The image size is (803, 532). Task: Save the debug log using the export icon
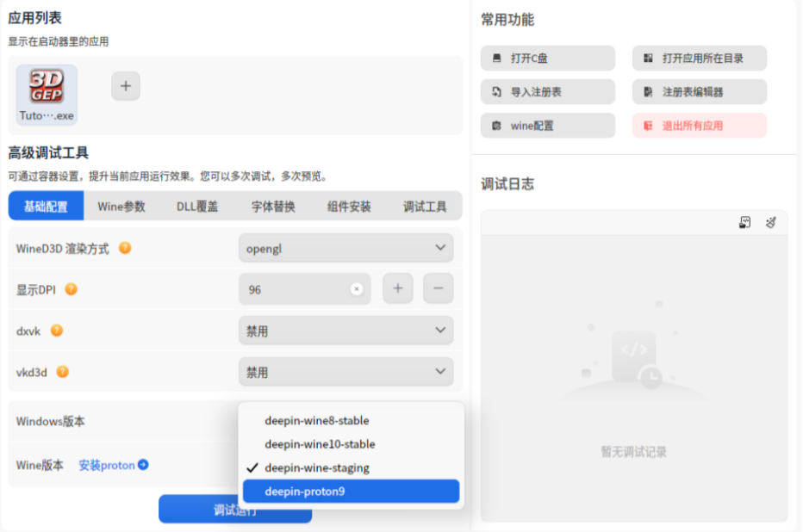coord(745,223)
